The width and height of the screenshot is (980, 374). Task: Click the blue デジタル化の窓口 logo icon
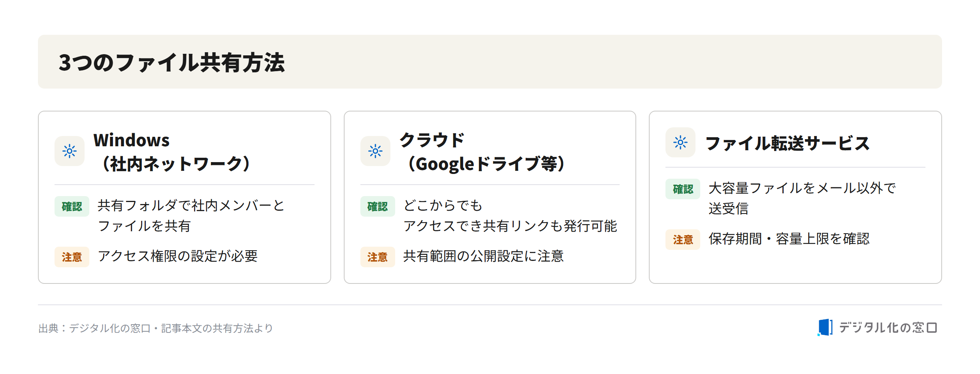825,327
